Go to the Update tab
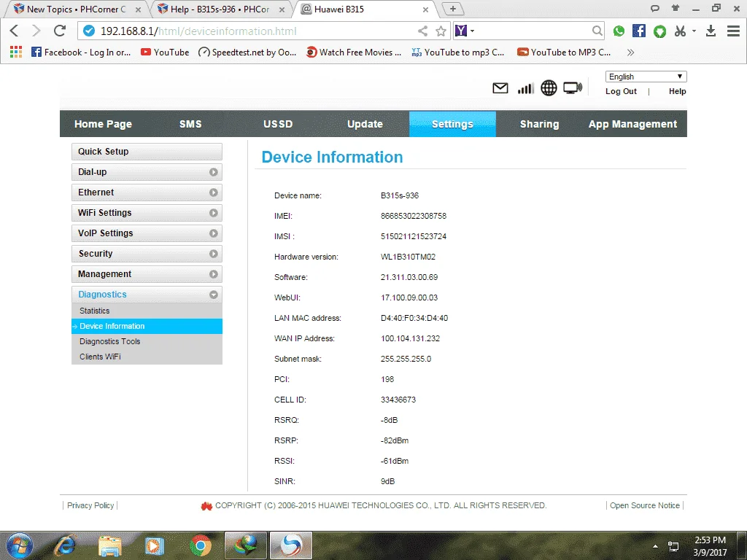Screen dimensions: 747x560 pos(365,124)
